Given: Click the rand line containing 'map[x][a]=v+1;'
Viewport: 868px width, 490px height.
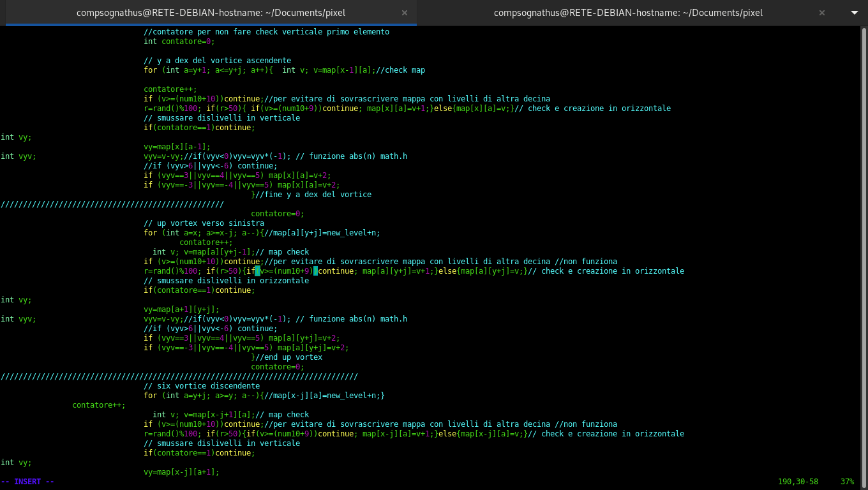Looking at the screenshot, I should [x=407, y=108].
